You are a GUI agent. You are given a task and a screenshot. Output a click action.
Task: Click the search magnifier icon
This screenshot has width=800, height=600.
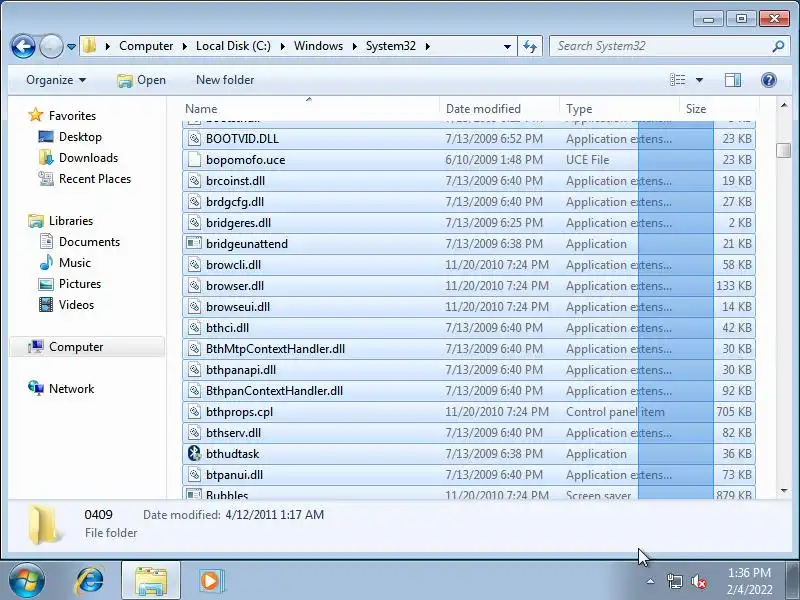(778, 46)
